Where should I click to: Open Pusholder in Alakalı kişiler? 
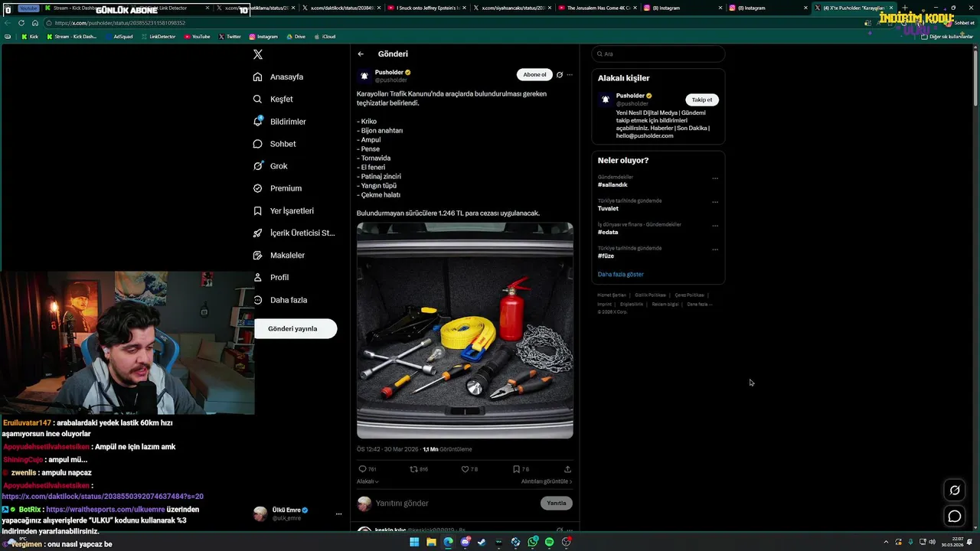coord(630,96)
